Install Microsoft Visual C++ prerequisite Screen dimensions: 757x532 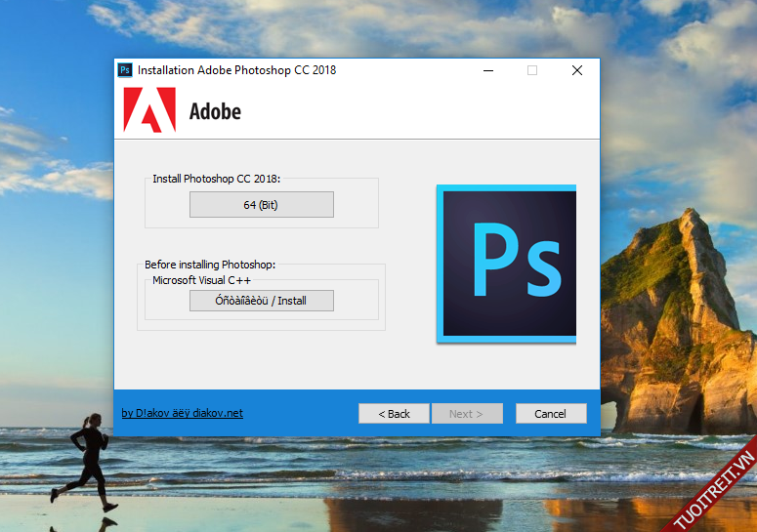261,301
